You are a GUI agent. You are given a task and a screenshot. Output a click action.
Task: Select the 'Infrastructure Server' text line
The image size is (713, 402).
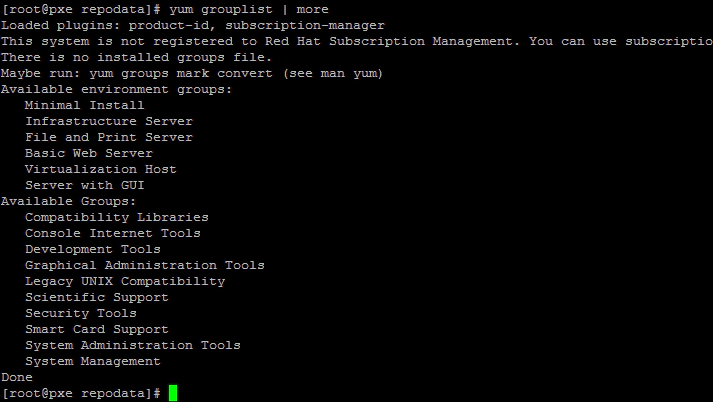(109, 121)
